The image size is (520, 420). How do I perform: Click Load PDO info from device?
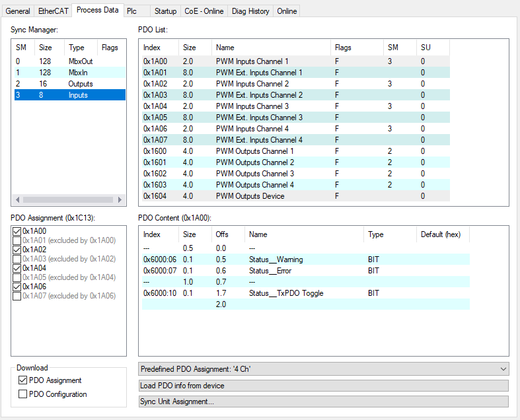tap(323, 386)
